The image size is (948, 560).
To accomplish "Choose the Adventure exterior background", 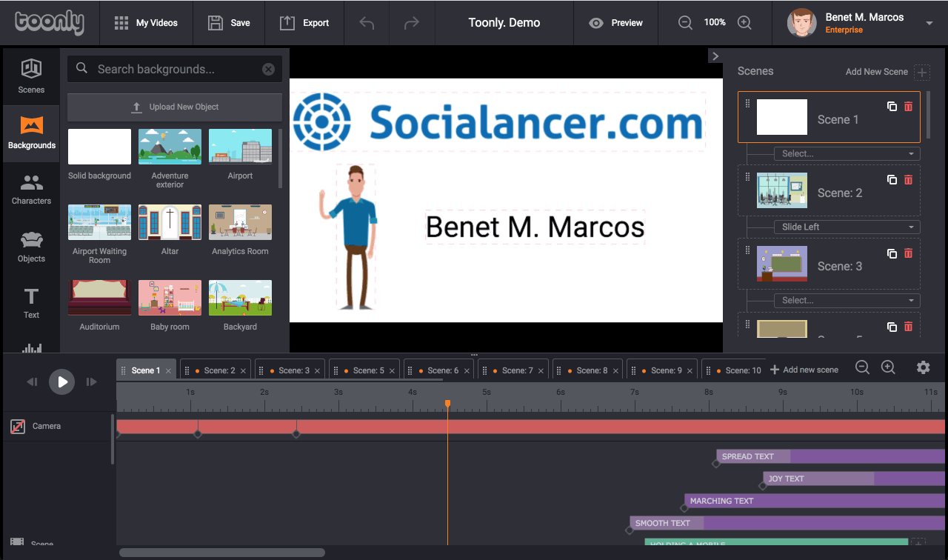I will click(x=170, y=147).
